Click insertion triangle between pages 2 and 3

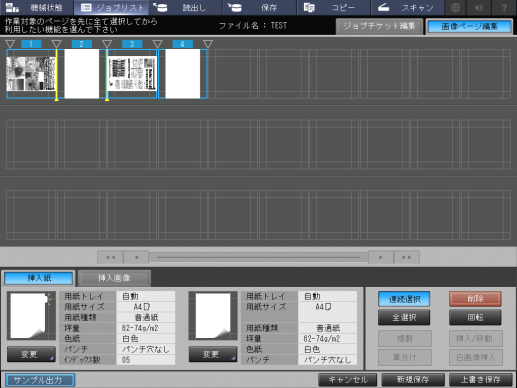point(107,44)
